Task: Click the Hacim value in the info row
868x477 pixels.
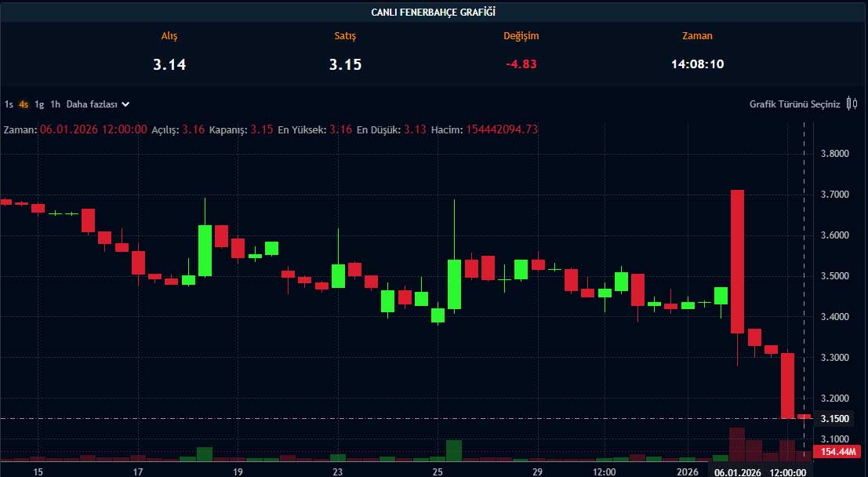Action: point(502,129)
